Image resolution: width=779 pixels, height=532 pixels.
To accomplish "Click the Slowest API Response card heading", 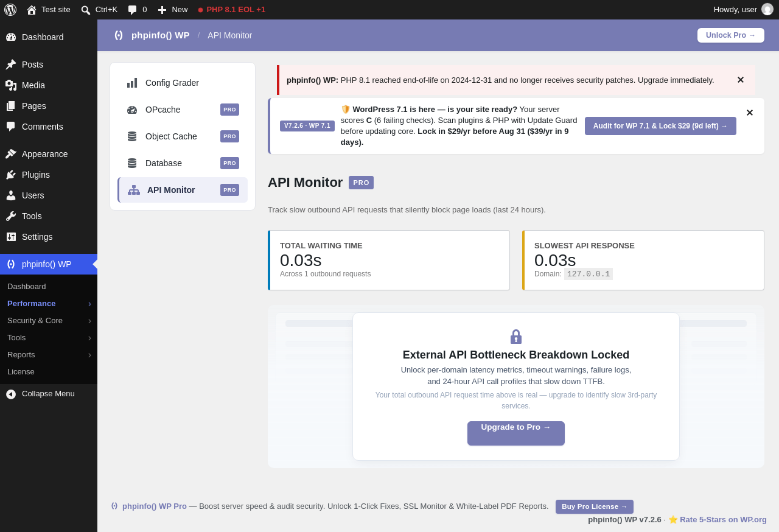I will coord(584,245).
